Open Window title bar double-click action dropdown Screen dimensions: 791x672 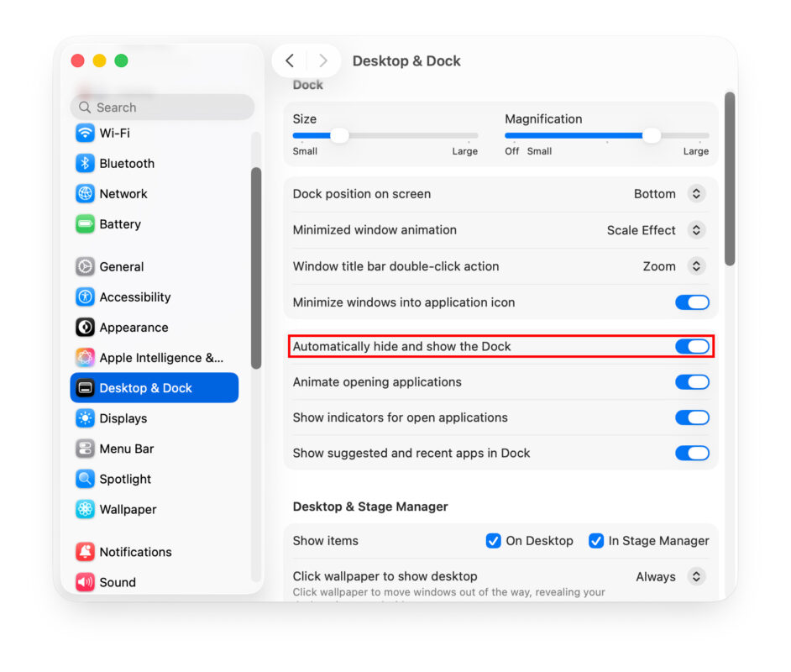tap(696, 266)
